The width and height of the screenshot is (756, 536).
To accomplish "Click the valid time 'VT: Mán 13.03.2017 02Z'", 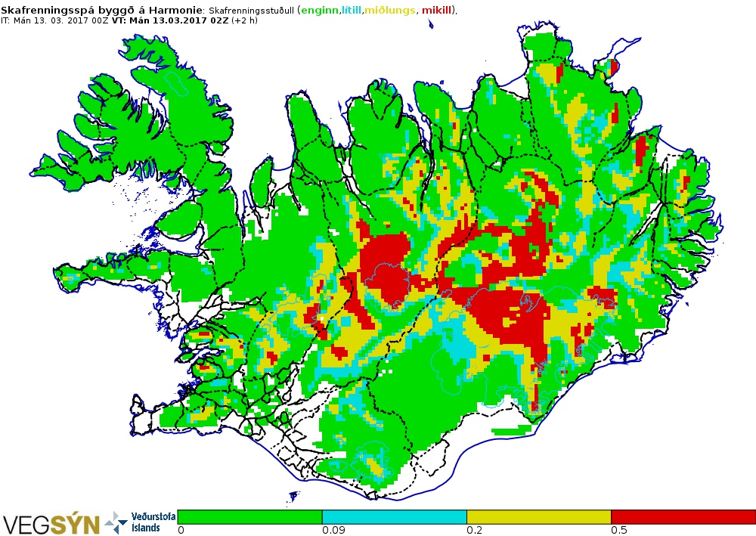I will pyautogui.click(x=170, y=20).
